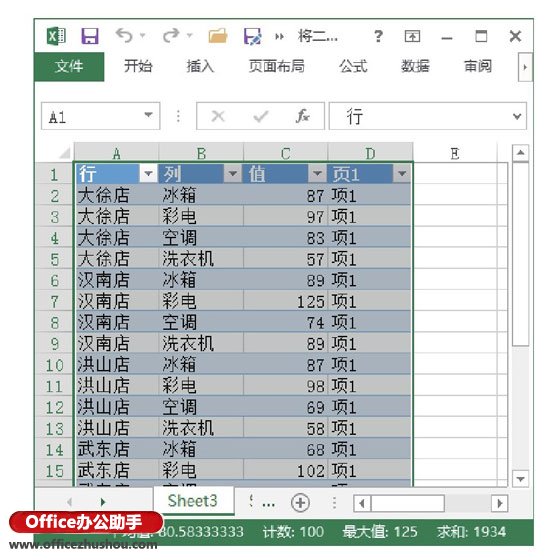Select column A header
560x560 pixels.
tap(116, 154)
